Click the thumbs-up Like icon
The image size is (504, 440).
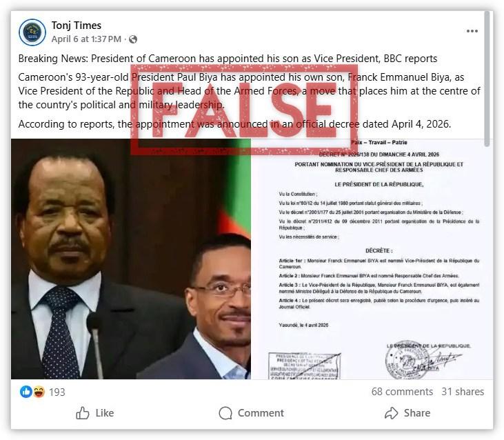click(x=82, y=413)
